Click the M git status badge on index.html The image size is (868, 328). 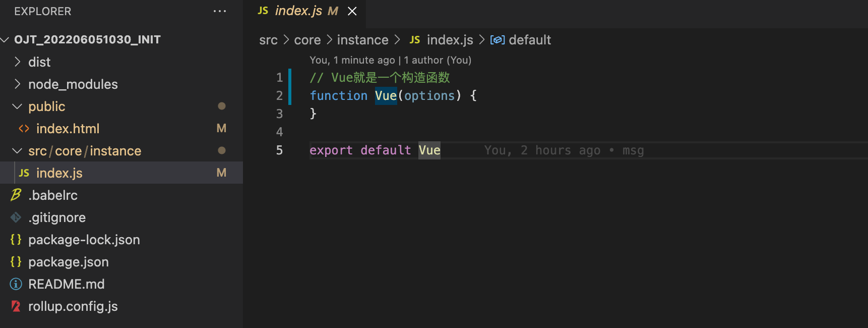click(x=221, y=128)
